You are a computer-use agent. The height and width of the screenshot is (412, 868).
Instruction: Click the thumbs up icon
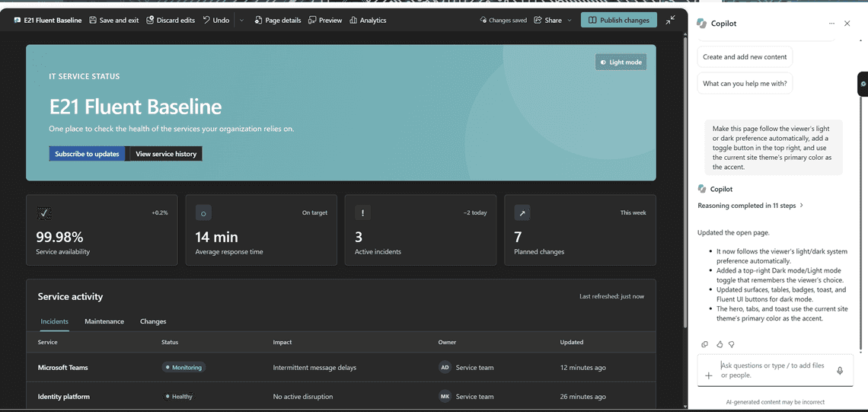click(x=720, y=344)
